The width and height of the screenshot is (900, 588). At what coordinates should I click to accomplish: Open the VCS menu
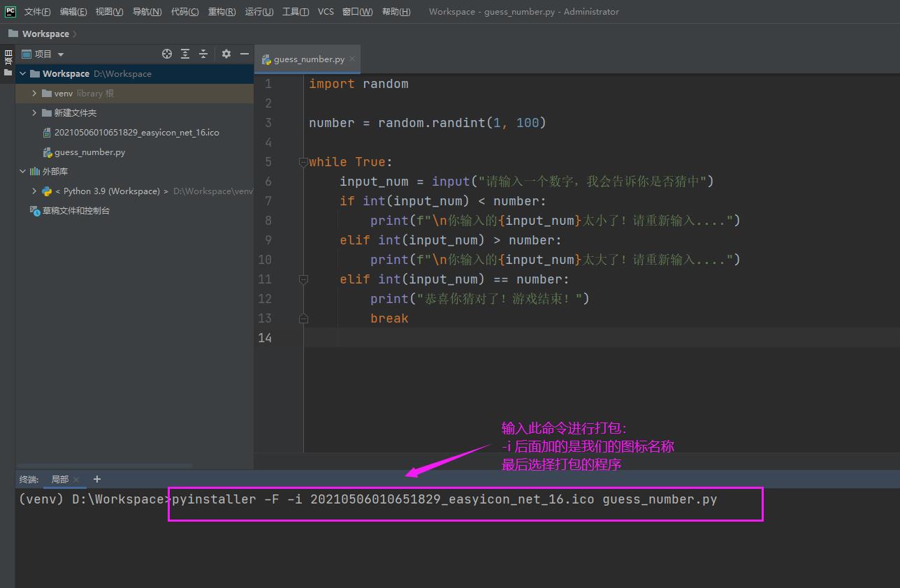[x=326, y=12]
